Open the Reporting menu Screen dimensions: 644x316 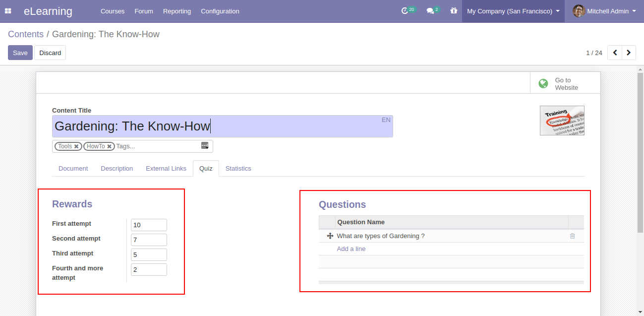pyautogui.click(x=177, y=11)
